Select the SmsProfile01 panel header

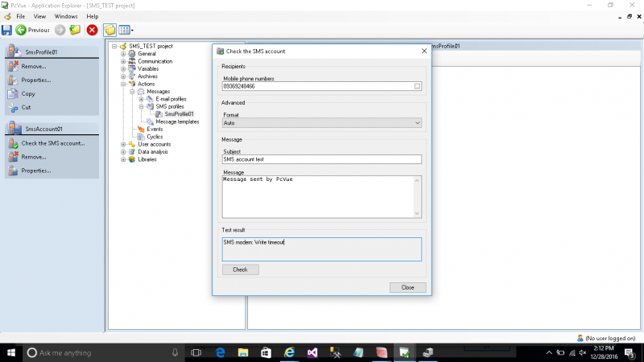52,51
